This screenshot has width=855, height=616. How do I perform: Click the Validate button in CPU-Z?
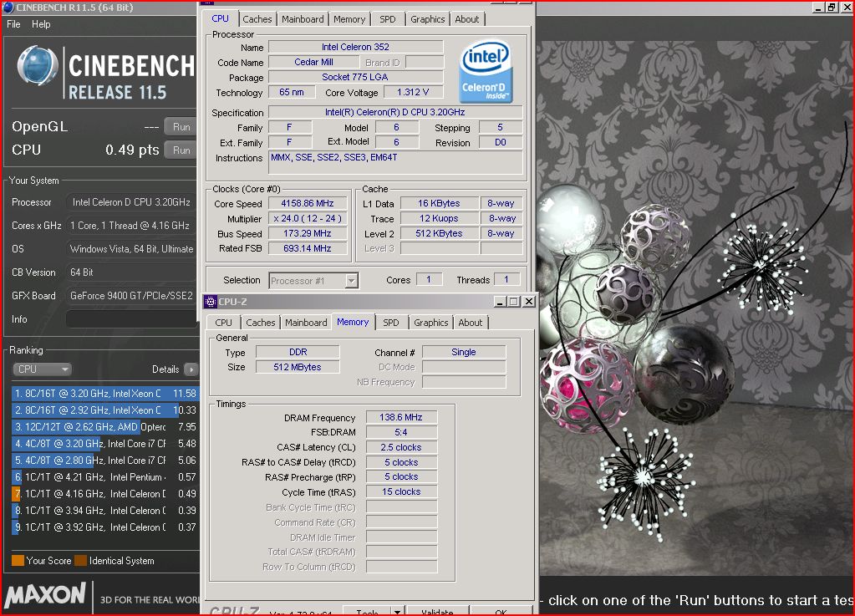(x=437, y=610)
